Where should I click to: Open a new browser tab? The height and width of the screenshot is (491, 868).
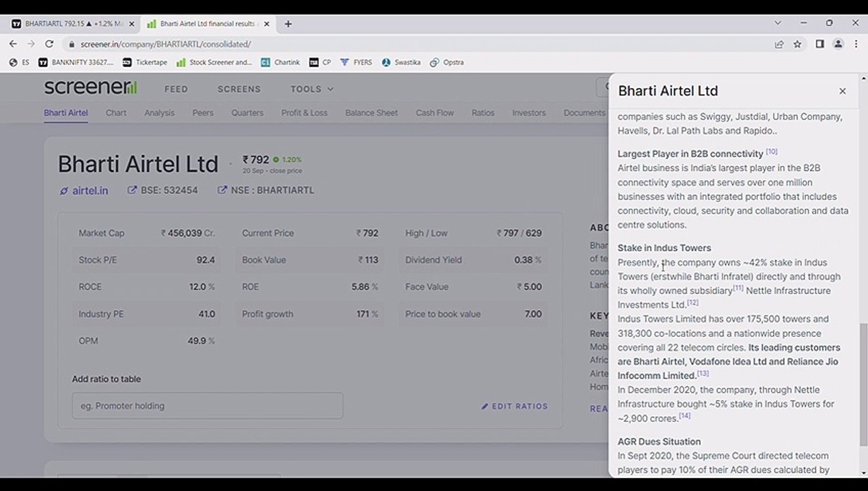click(x=288, y=24)
